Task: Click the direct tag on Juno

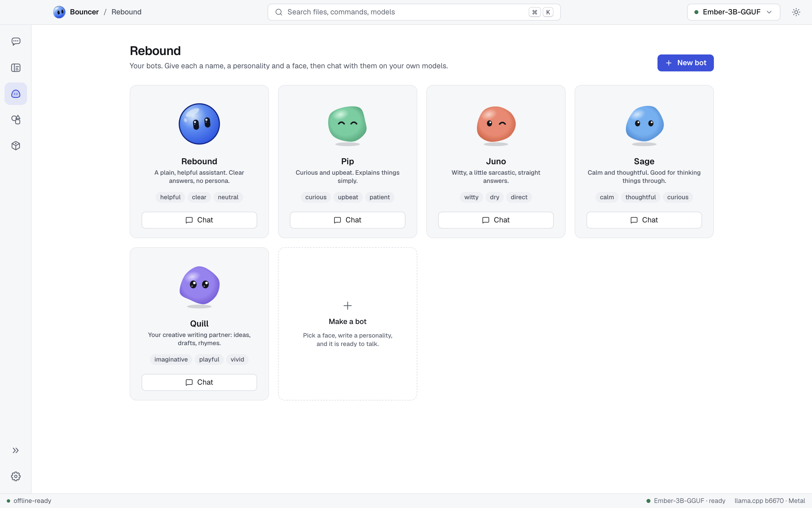Action: (x=519, y=197)
